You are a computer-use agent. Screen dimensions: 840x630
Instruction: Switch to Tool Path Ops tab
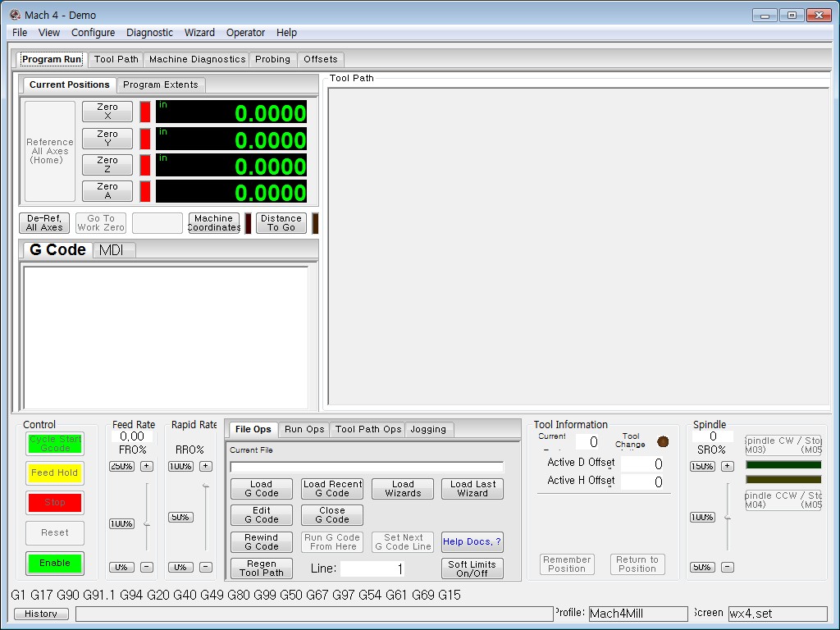(x=368, y=429)
